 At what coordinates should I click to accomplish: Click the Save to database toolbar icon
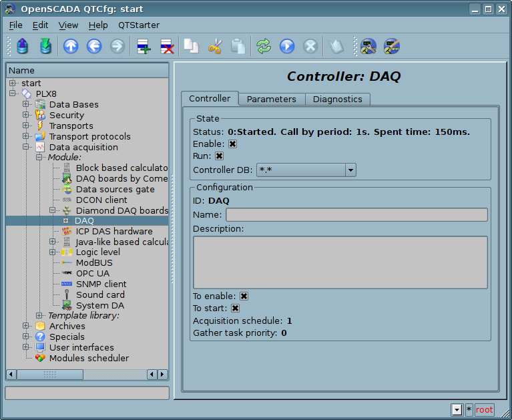click(x=45, y=46)
